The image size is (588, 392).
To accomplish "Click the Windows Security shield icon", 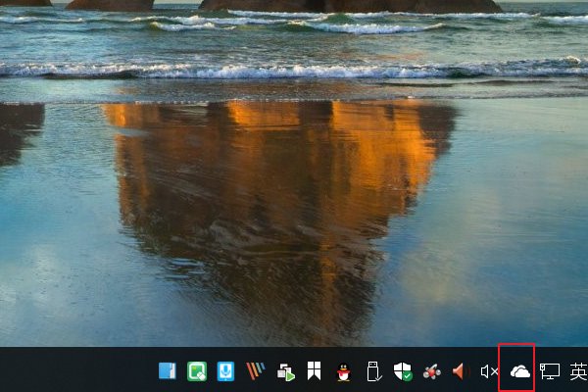I will (402, 371).
